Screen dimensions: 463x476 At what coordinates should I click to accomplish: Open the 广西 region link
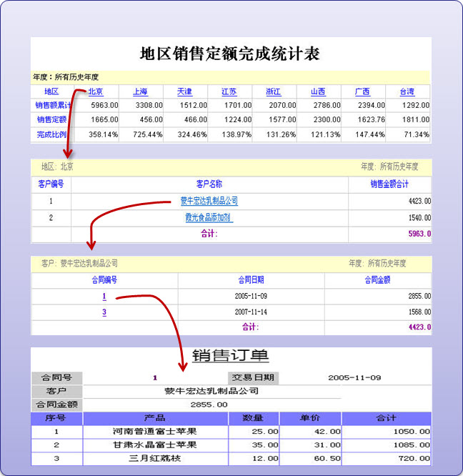point(362,91)
